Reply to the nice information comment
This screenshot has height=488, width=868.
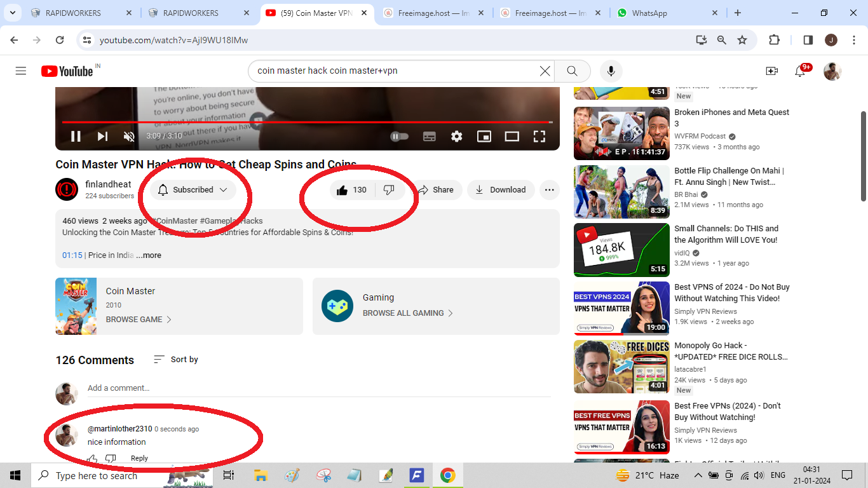(x=139, y=458)
